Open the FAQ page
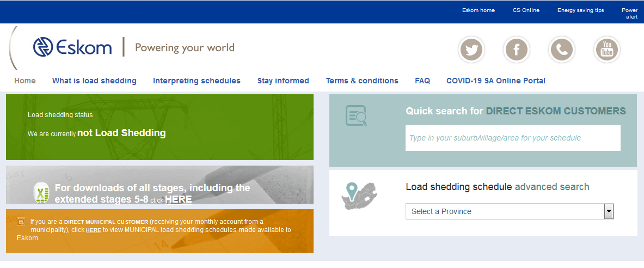This screenshot has height=268, width=644. click(x=422, y=81)
